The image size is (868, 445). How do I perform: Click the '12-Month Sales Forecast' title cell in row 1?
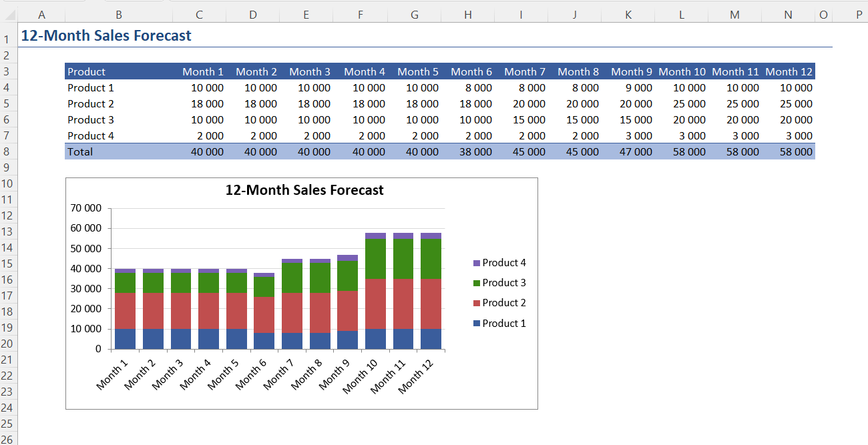tap(106, 36)
